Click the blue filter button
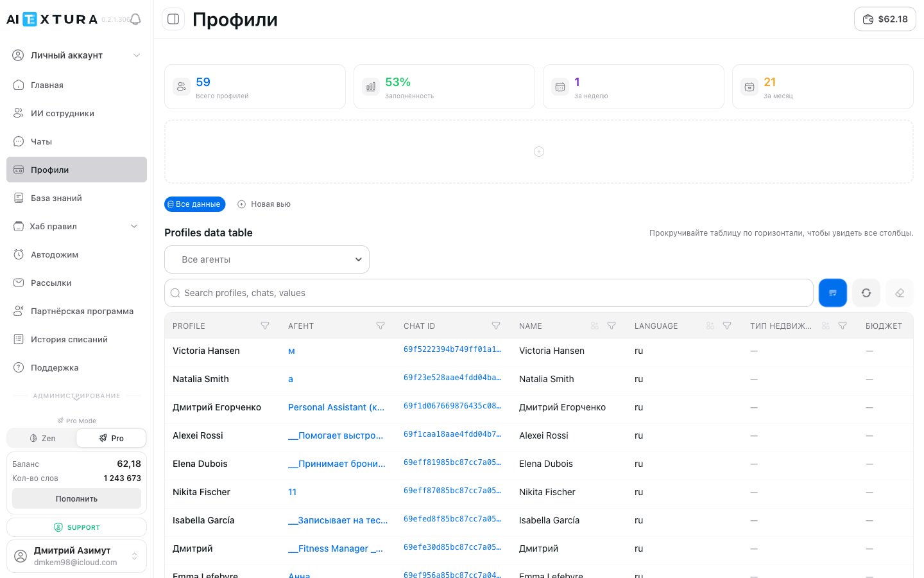Viewport: 924px width, 578px height. point(833,293)
